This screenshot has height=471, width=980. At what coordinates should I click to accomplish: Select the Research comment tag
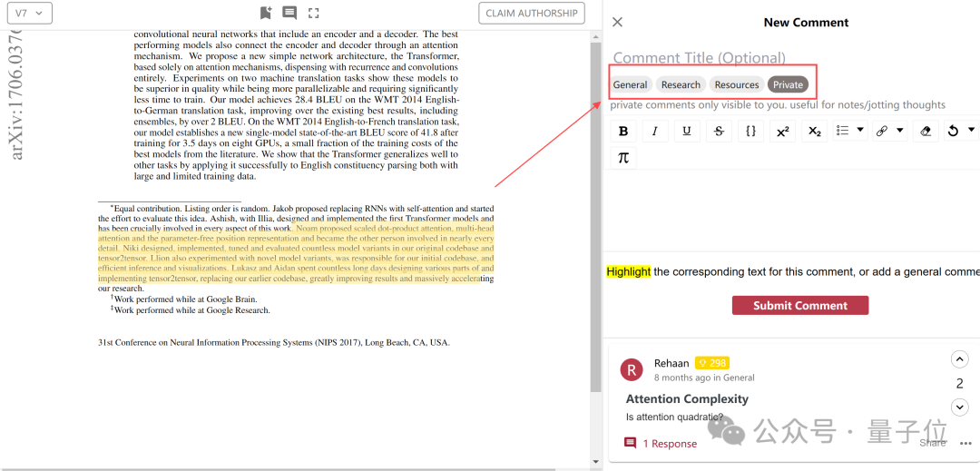tap(681, 84)
